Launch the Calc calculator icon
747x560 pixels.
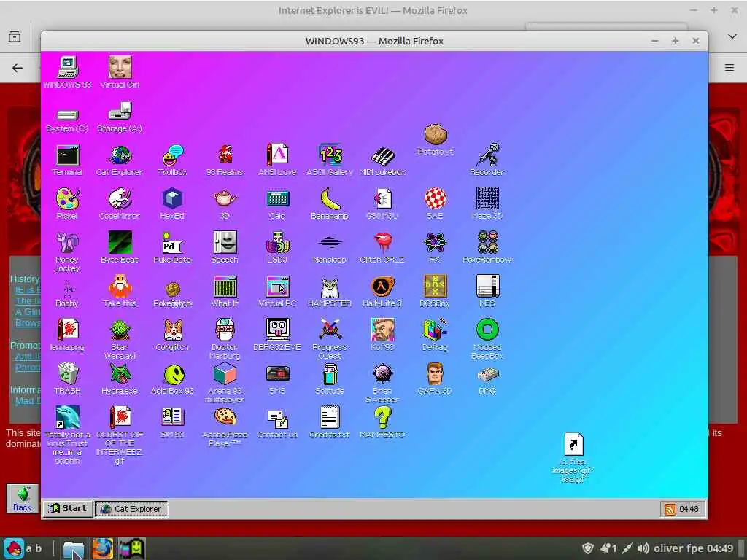point(277,199)
